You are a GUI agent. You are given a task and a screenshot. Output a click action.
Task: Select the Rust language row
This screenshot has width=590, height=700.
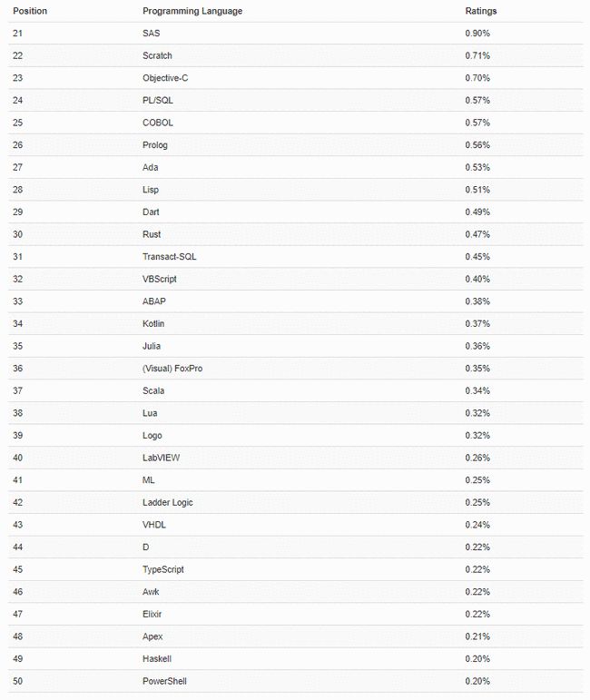pyautogui.click(x=295, y=234)
